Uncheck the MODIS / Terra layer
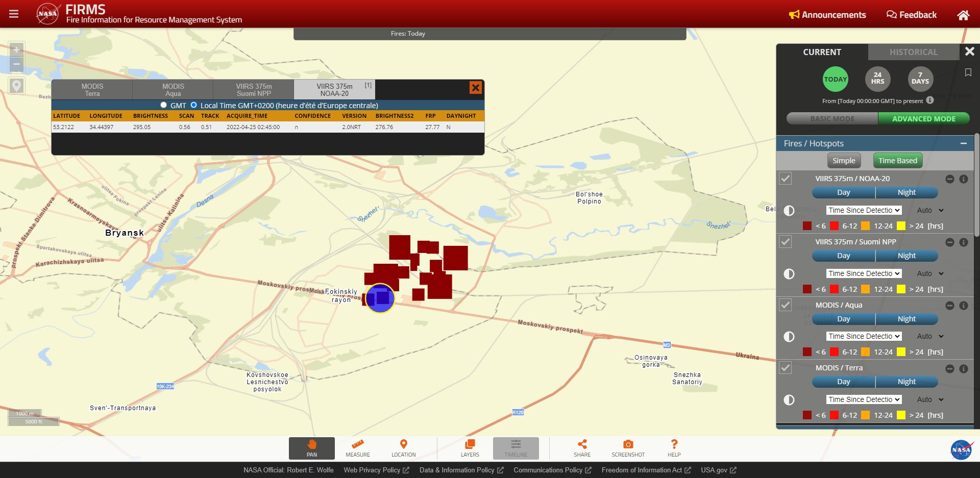This screenshot has height=478, width=980. [x=786, y=368]
